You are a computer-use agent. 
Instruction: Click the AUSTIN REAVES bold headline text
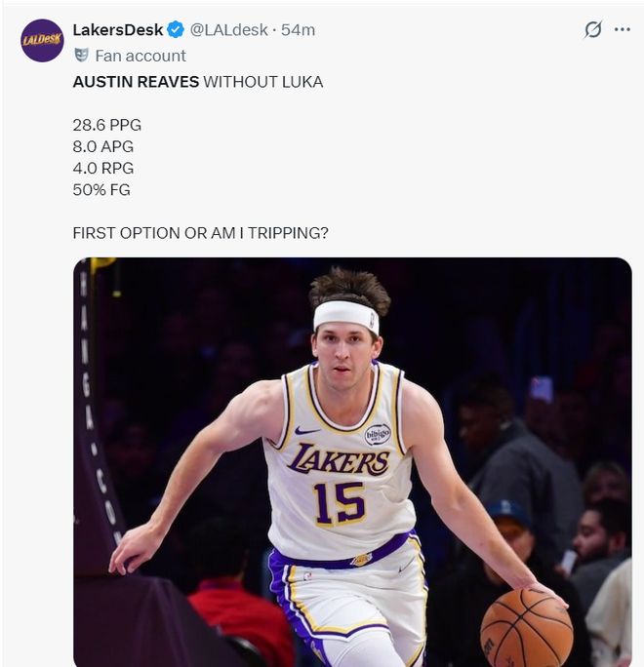click(136, 82)
